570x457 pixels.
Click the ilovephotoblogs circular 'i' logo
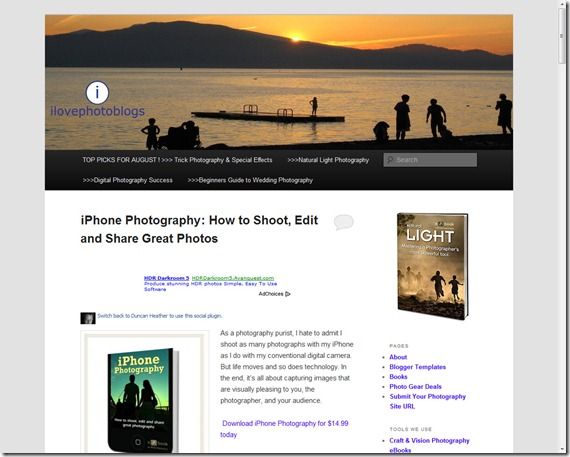pyautogui.click(x=97, y=92)
